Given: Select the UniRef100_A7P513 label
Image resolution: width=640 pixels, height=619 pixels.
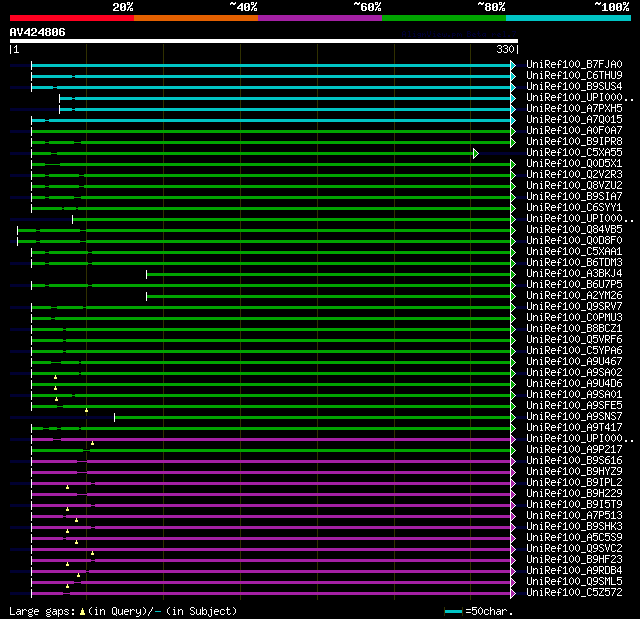Looking at the screenshot, I should (x=574, y=516).
